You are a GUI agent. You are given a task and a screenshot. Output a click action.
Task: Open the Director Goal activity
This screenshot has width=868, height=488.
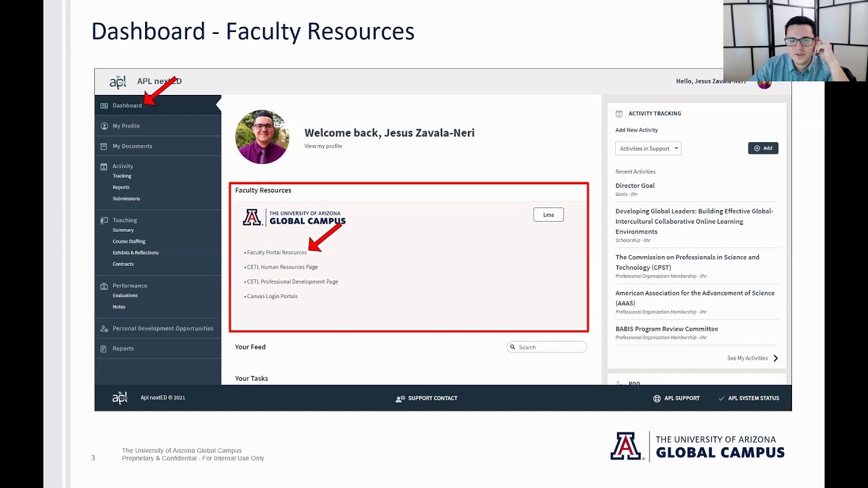click(635, 186)
